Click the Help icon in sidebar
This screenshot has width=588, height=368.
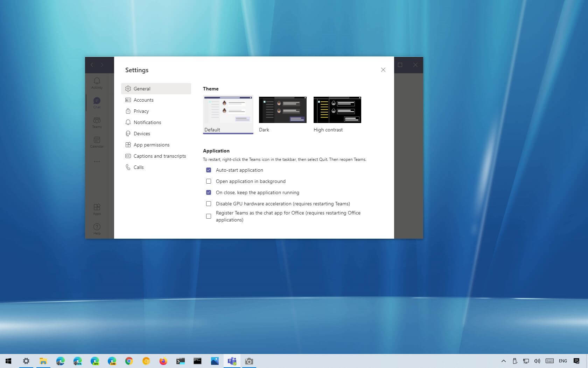coord(97,229)
